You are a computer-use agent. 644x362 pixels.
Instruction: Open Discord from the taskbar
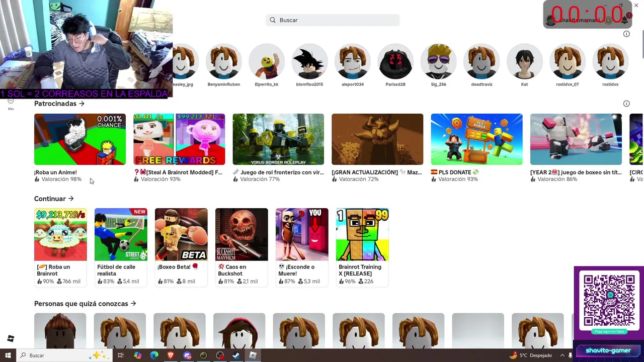(187, 355)
